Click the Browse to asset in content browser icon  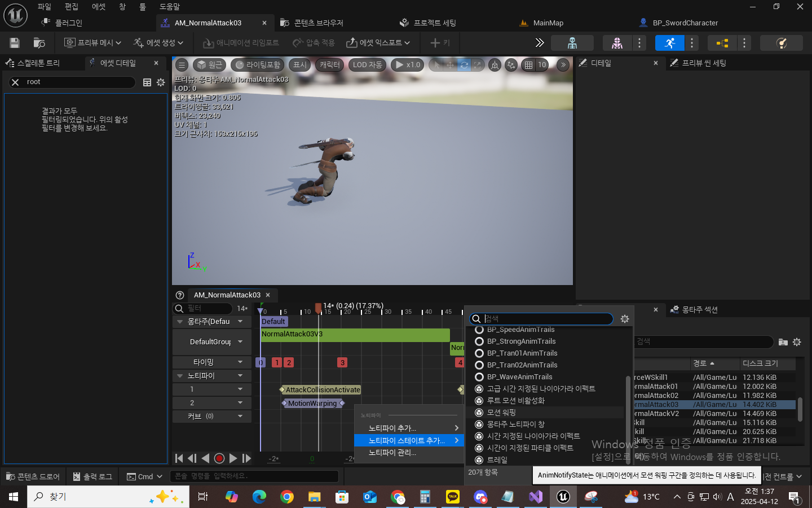[39, 43]
